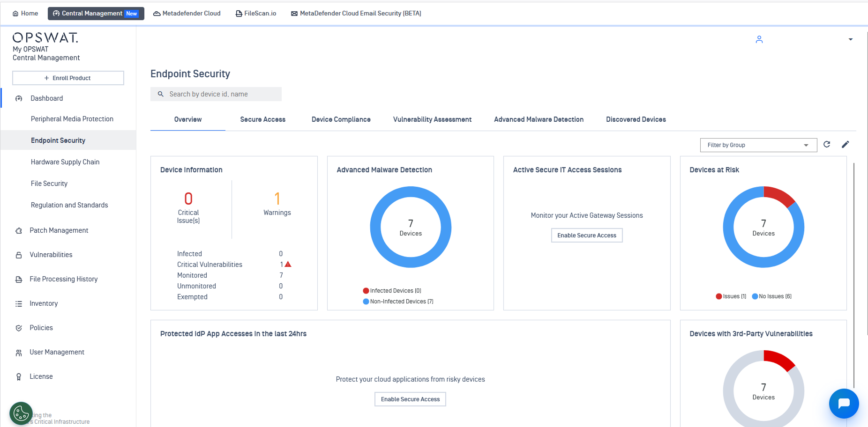868x427 pixels.
Task: Click the pencil edit dashboard icon
Action: pyautogui.click(x=845, y=144)
